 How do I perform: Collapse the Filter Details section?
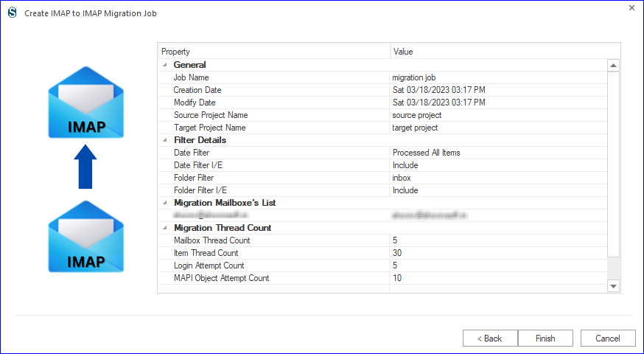click(x=165, y=140)
